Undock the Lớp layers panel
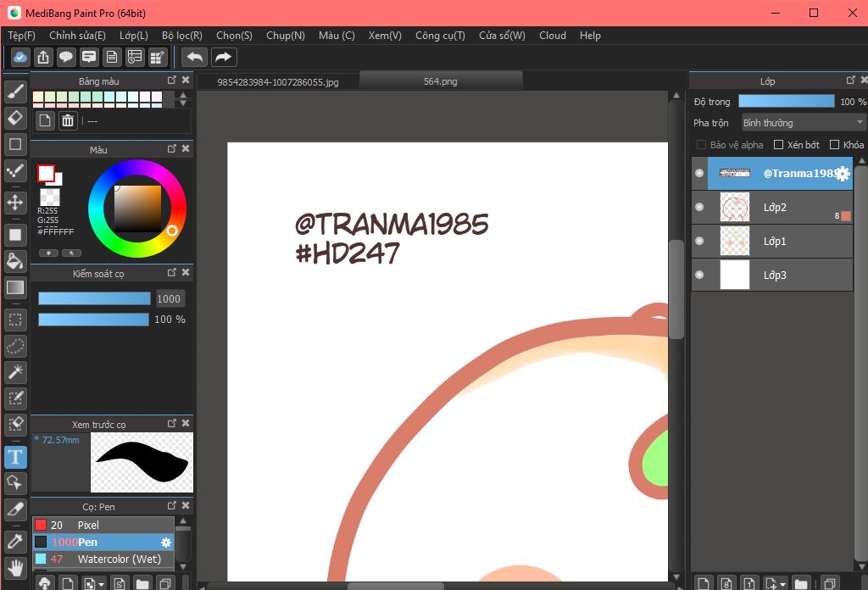868x590 pixels. click(x=851, y=81)
